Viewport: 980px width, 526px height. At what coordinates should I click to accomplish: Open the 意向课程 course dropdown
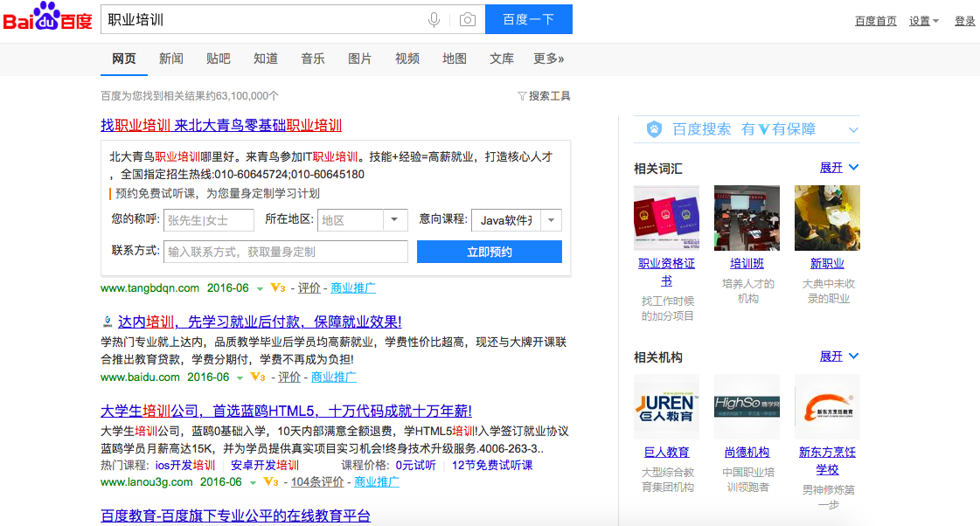(x=551, y=220)
